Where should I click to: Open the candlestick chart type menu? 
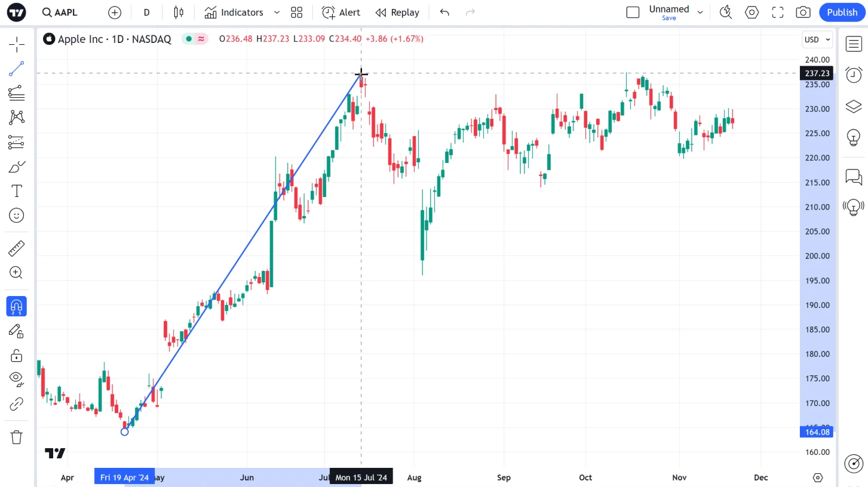pyautogui.click(x=178, y=13)
